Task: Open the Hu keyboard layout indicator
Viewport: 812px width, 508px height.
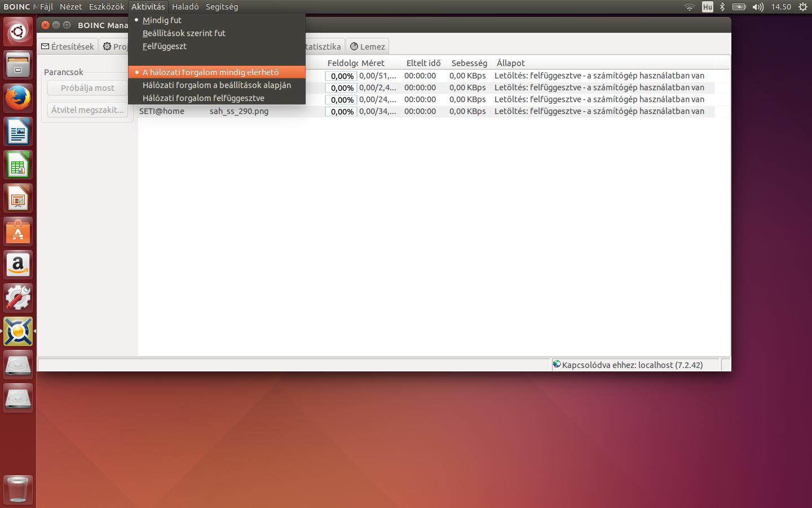Action: [707, 7]
